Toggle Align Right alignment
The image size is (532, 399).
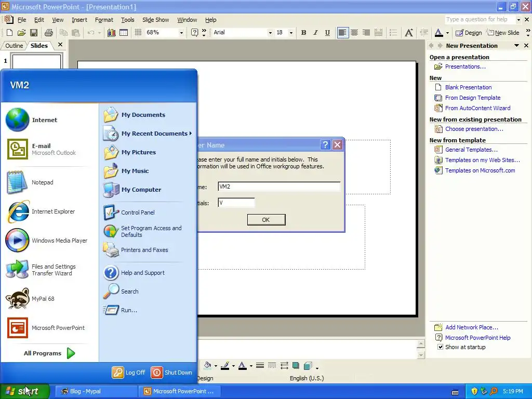366,33
